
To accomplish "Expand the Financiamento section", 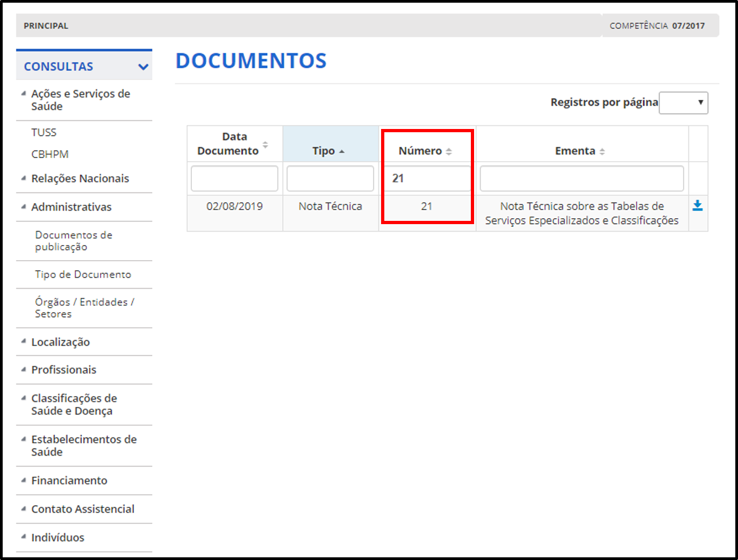I will point(69,481).
